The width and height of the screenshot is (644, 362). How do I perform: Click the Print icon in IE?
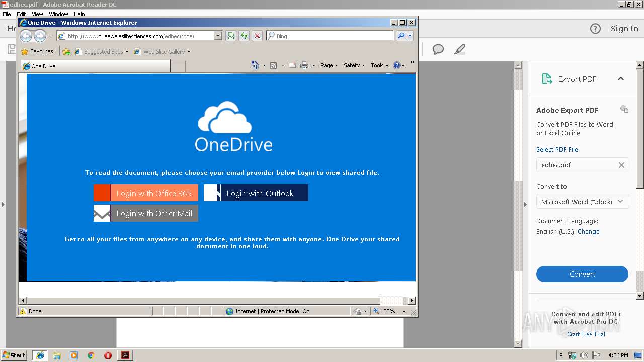tap(304, 65)
